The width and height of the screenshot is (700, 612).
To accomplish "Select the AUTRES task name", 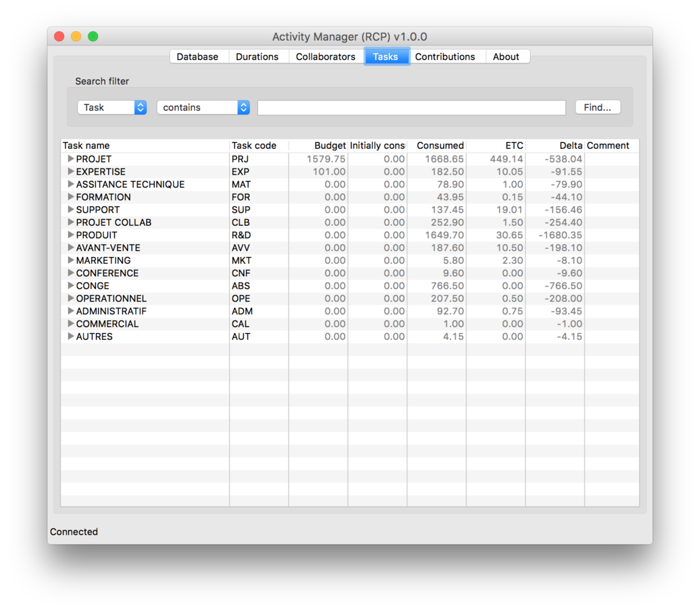I will pyautogui.click(x=94, y=337).
